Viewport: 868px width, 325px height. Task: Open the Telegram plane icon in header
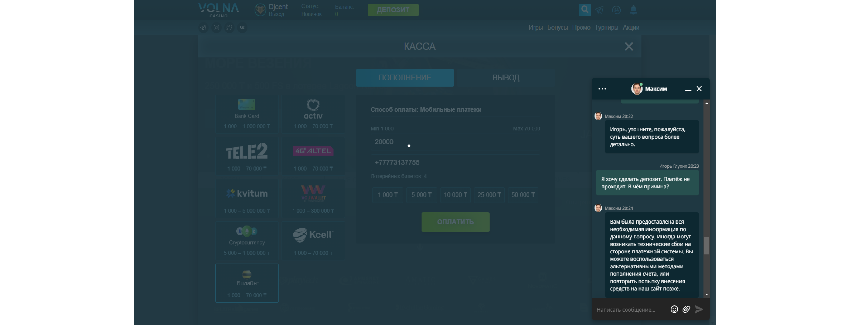coord(599,10)
